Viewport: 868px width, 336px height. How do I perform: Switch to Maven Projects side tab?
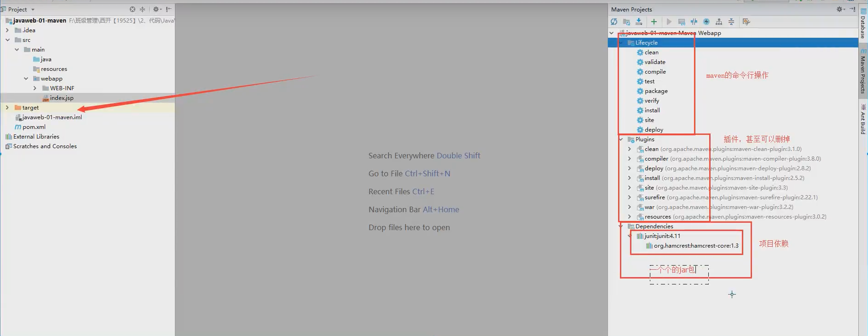point(863,72)
